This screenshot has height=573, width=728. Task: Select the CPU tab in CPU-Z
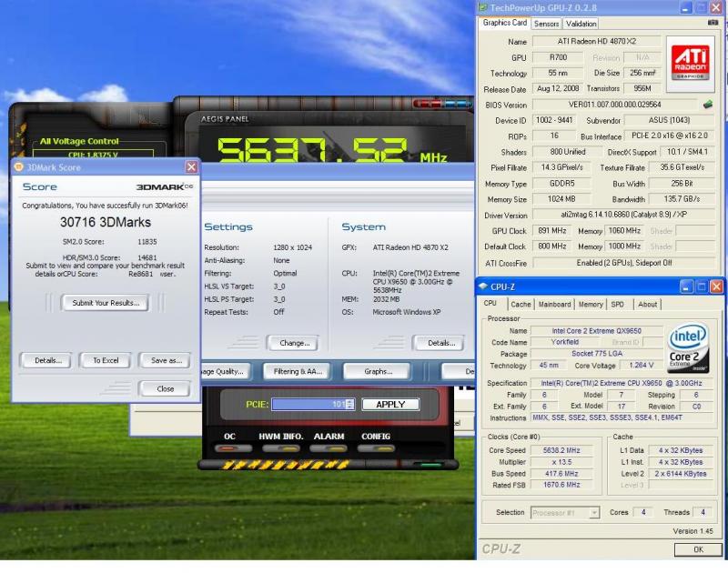pyautogui.click(x=490, y=304)
